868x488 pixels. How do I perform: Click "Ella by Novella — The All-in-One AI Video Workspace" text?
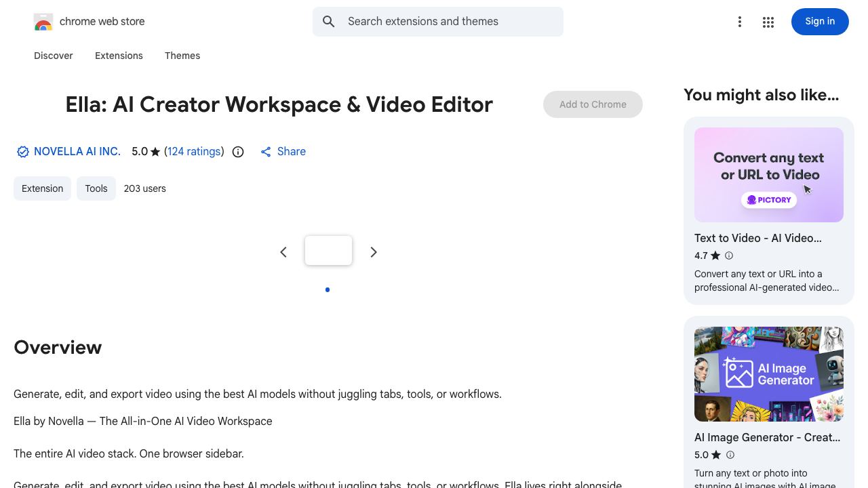(x=143, y=422)
